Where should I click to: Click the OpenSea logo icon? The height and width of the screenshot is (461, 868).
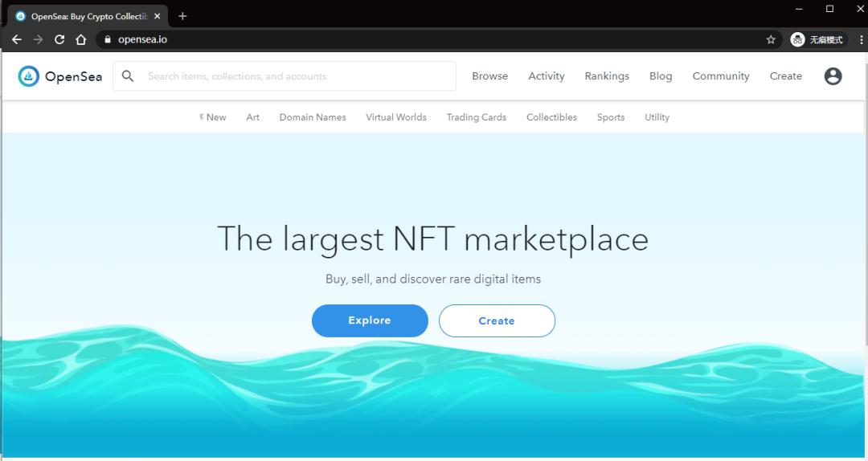click(29, 76)
